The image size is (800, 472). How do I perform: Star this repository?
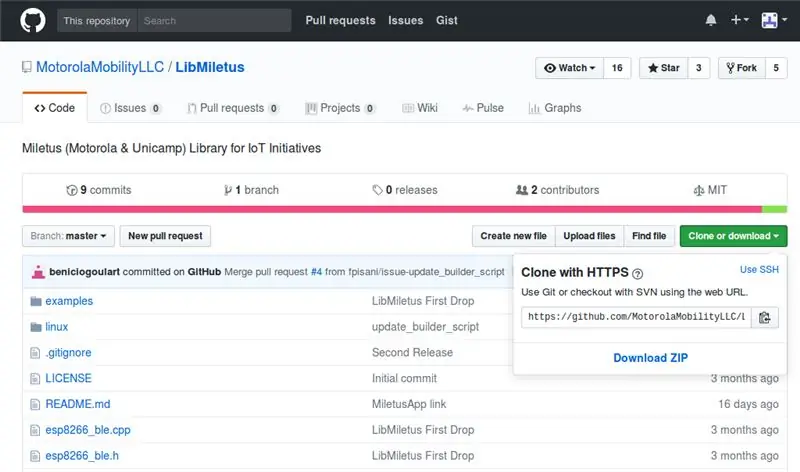click(x=663, y=68)
